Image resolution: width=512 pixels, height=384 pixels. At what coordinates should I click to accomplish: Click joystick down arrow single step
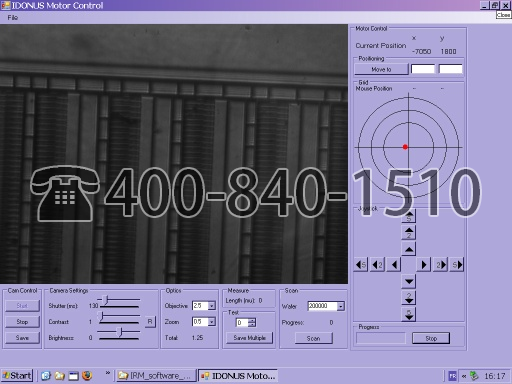coord(409,281)
